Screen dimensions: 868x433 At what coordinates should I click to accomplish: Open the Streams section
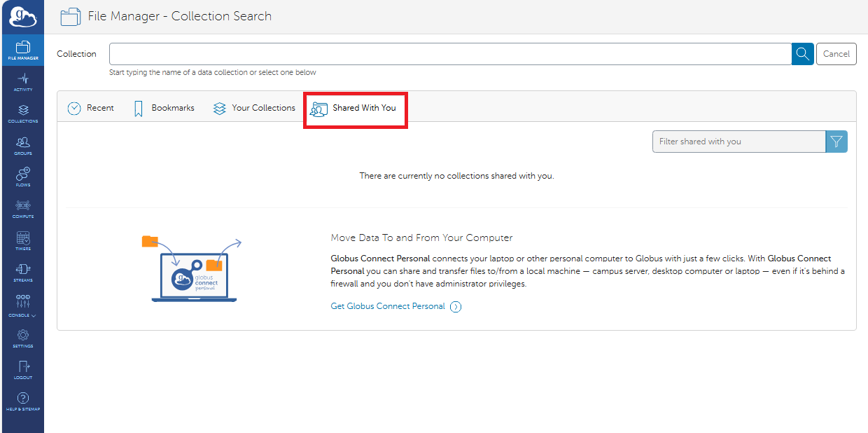[22, 273]
